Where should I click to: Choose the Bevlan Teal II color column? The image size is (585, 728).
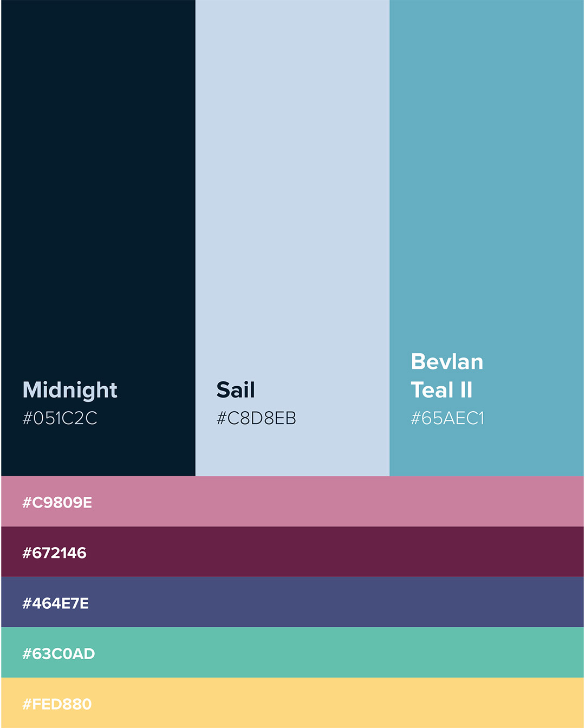click(x=486, y=190)
